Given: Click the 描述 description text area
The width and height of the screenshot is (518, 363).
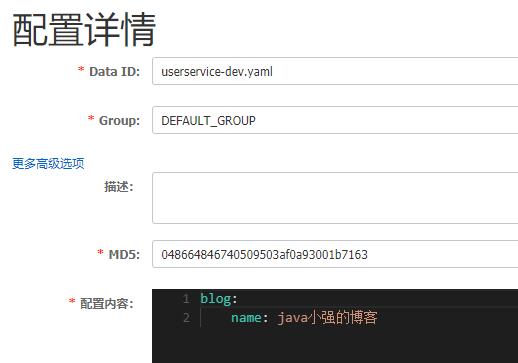Looking at the screenshot, I should click(335, 198).
